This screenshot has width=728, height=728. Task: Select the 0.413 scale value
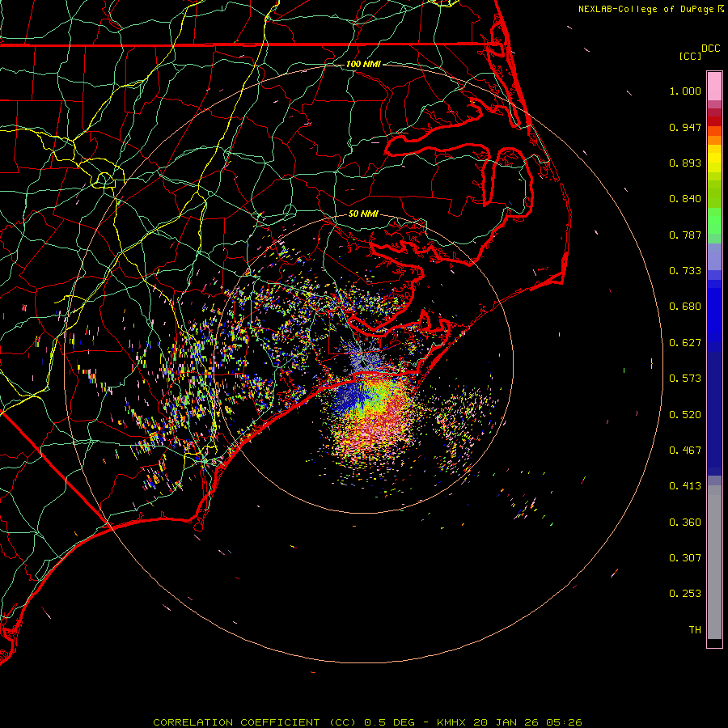pyautogui.click(x=685, y=486)
